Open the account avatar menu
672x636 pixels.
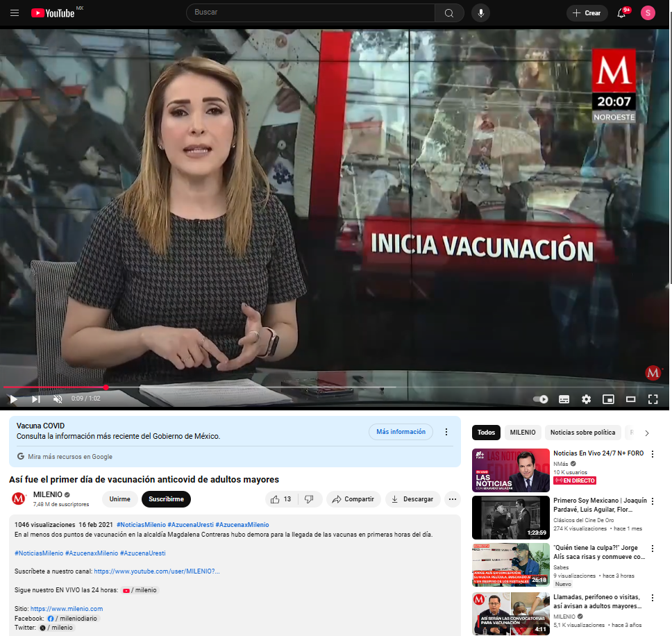(648, 13)
